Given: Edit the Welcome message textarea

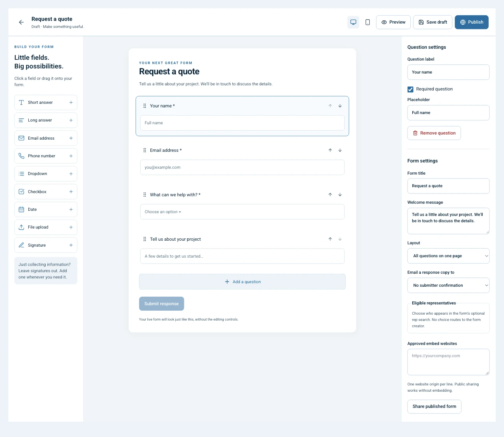Looking at the screenshot, I should click(448, 221).
